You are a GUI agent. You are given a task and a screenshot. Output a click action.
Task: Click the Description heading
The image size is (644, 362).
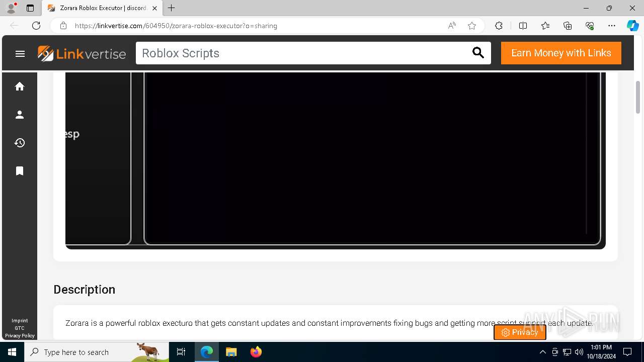85,290
